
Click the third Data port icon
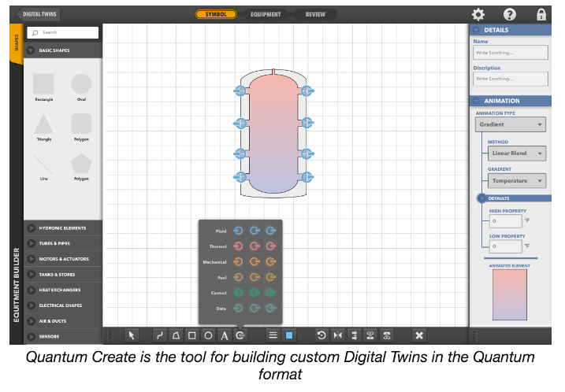(271, 308)
